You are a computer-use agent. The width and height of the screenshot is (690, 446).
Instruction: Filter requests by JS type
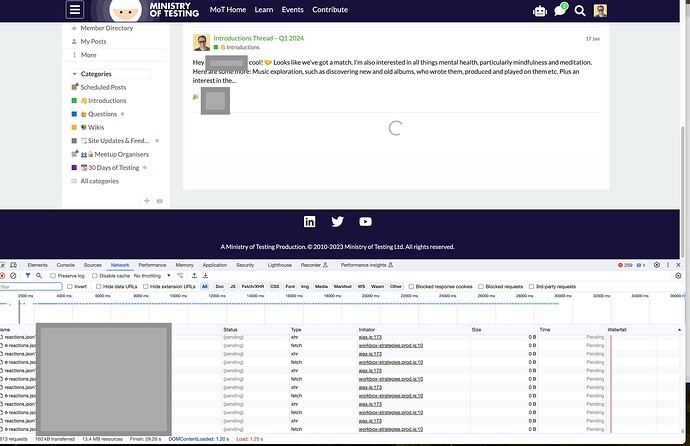[x=233, y=286]
